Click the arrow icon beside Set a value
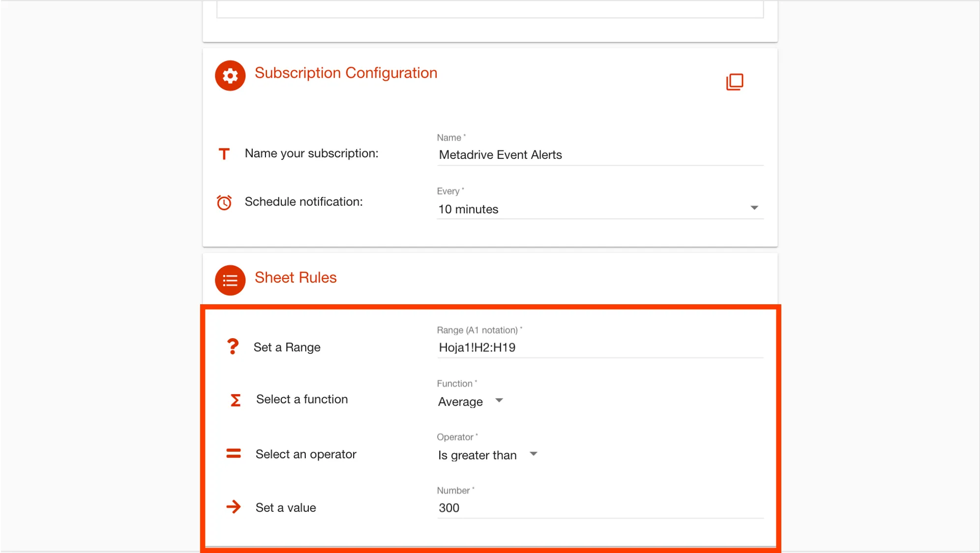 pyautogui.click(x=234, y=507)
